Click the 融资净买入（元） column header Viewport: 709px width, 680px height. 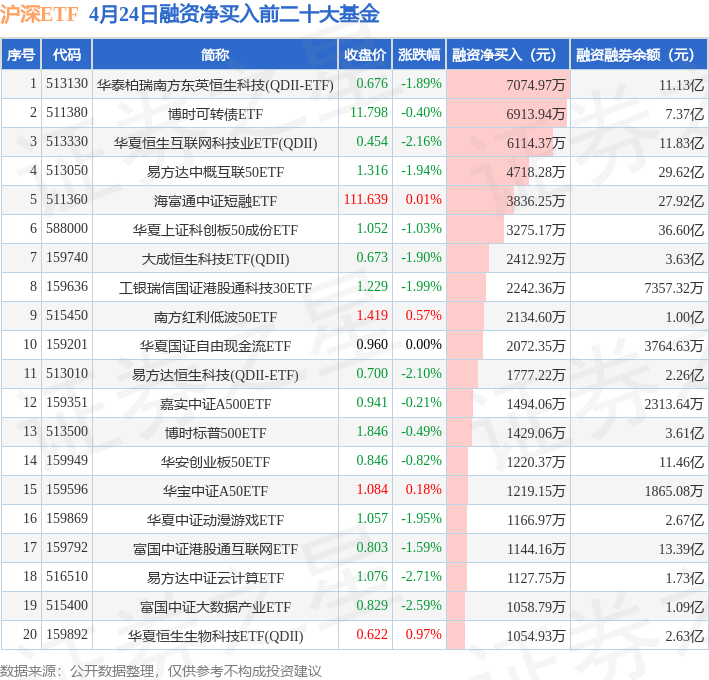tap(508, 55)
